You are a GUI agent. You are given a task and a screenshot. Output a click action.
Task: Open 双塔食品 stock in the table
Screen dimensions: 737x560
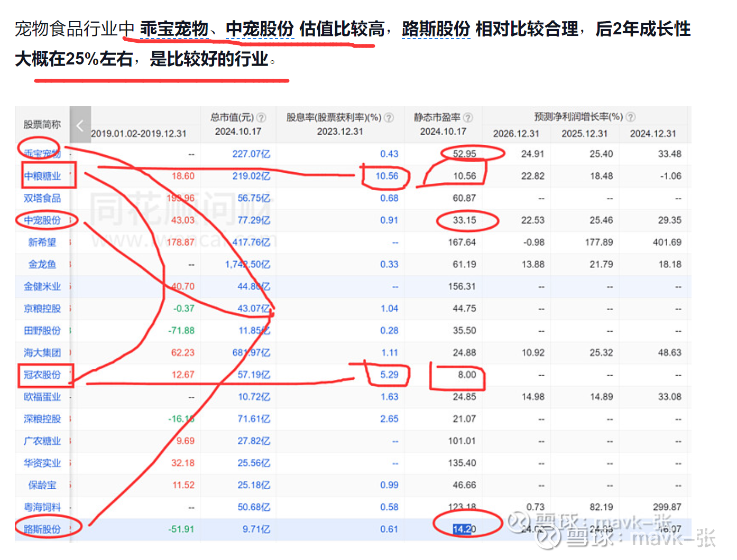pyautogui.click(x=42, y=198)
